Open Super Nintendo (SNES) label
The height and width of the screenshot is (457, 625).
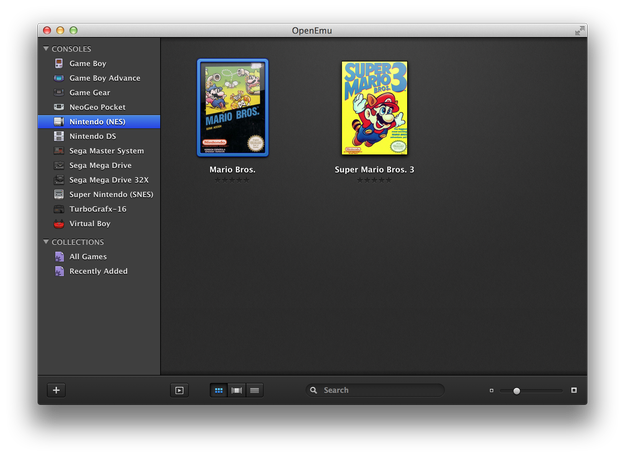pos(111,194)
